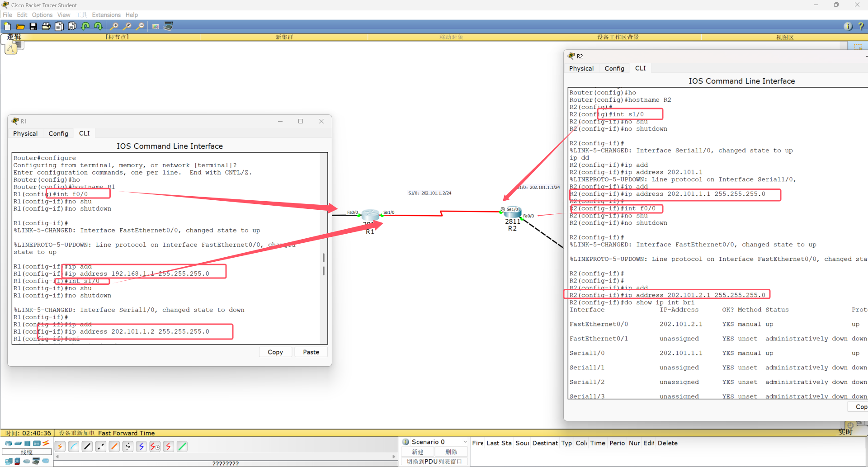Open the custom devices dialog icon
The width and height of the screenshot is (868, 467).
169,27
